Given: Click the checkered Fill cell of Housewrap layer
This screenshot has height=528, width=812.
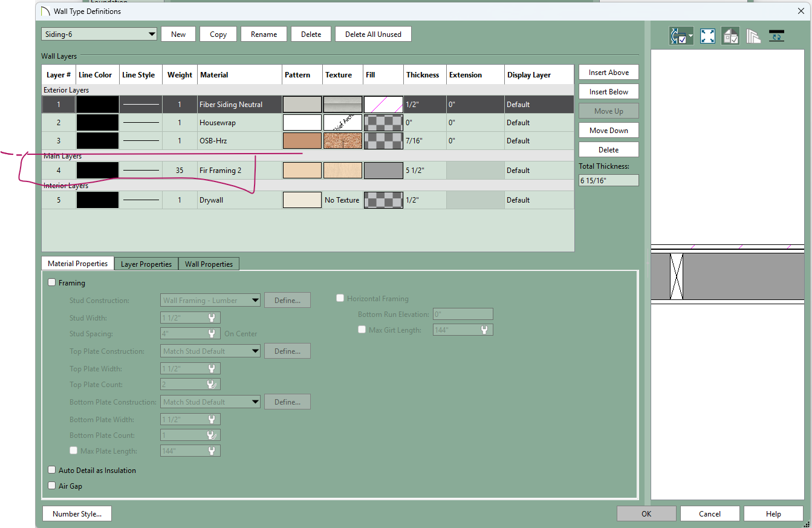Looking at the screenshot, I should tap(383, 122).
